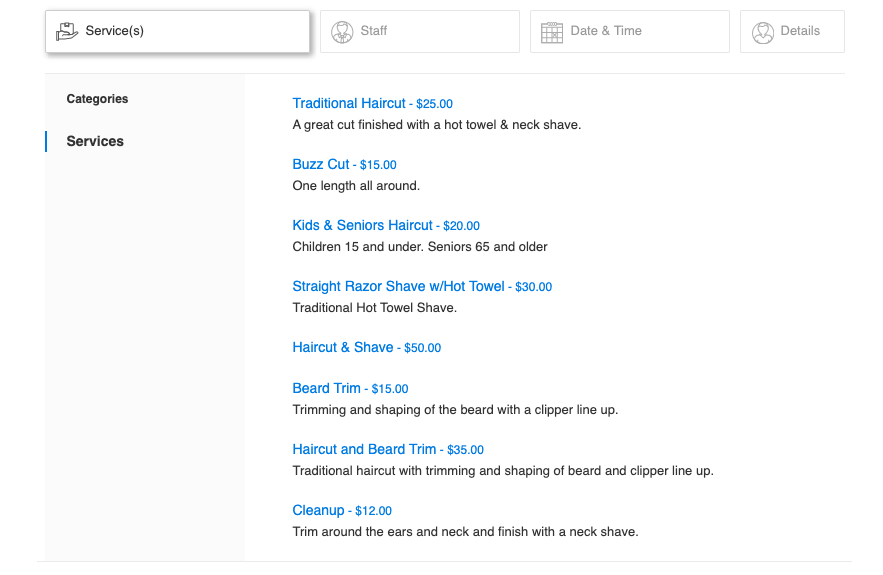Screen dimensions: 883x575
Task: Select the Service(s) tab label
Action: [x=114, y=31]
